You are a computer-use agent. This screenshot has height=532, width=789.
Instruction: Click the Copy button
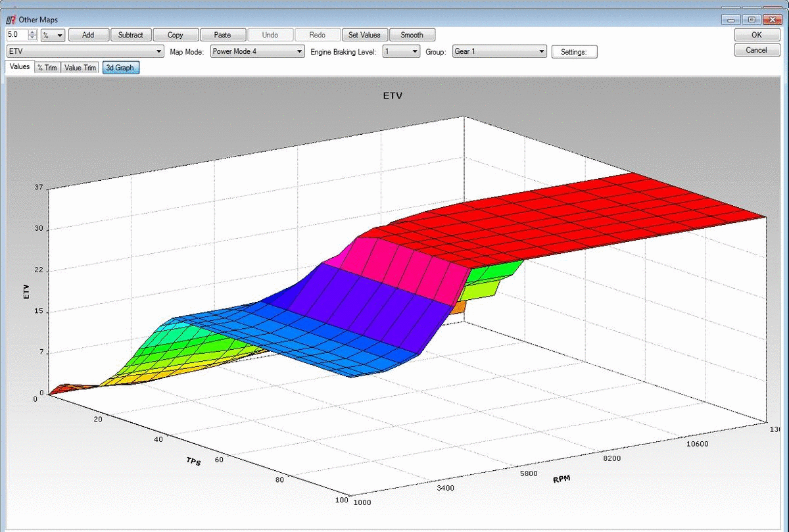[175, 35]
